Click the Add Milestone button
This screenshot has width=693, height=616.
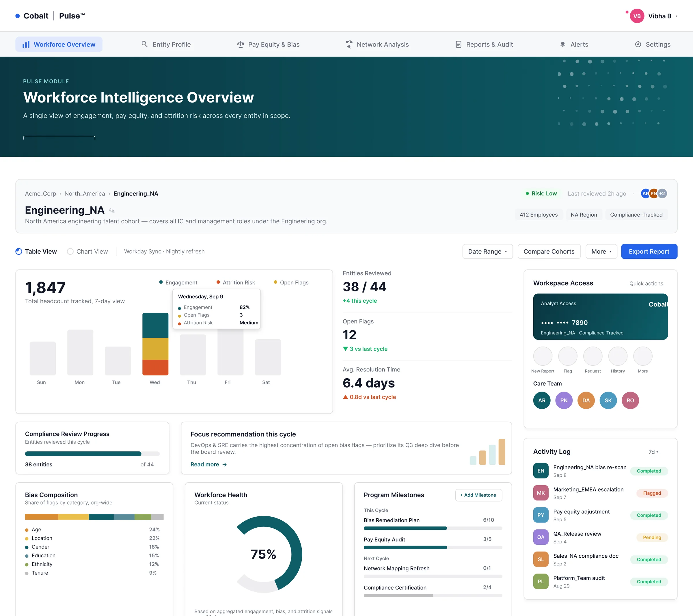click(x=478, y=495)
